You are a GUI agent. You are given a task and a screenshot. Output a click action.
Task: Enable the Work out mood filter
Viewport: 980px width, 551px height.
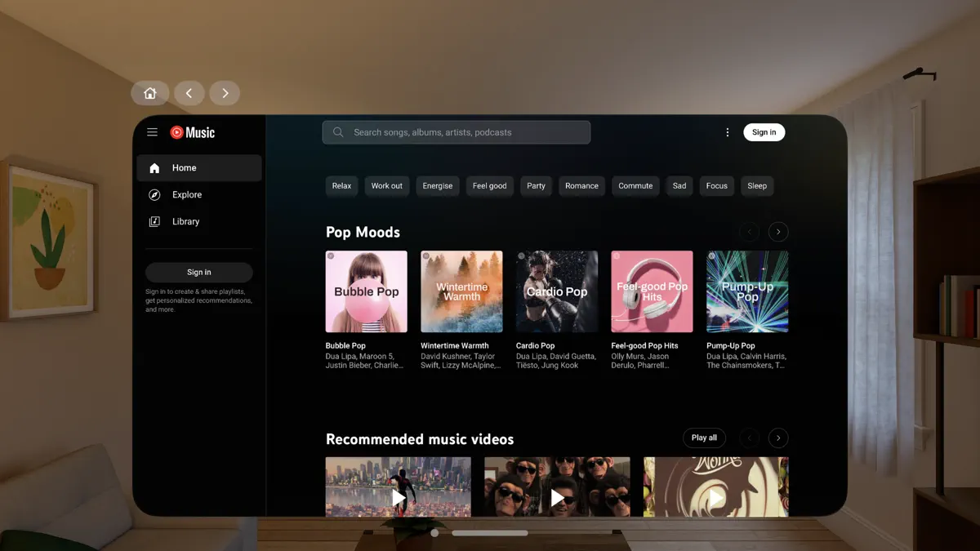click(x=386, y=185)
